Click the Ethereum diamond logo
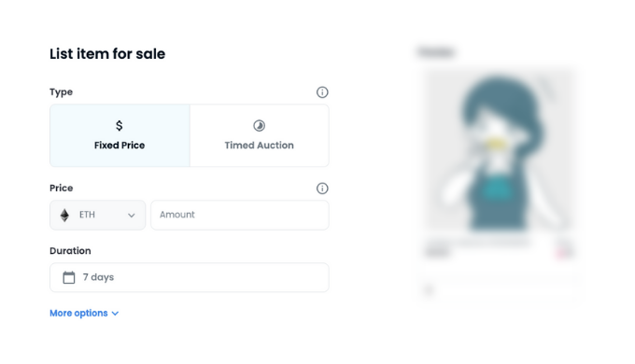The width and height of the screenshot is (635, 364). pos(64,215)
